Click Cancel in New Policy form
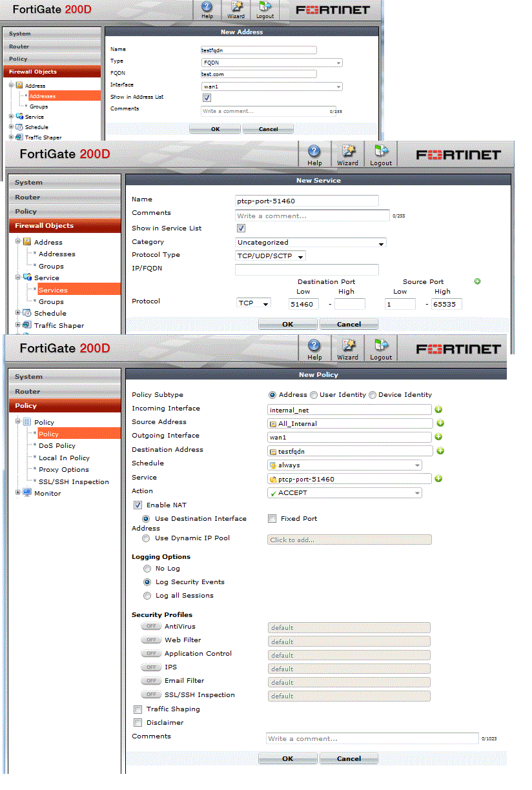Viewport: 532px width, 790px height. click(349, 758)
